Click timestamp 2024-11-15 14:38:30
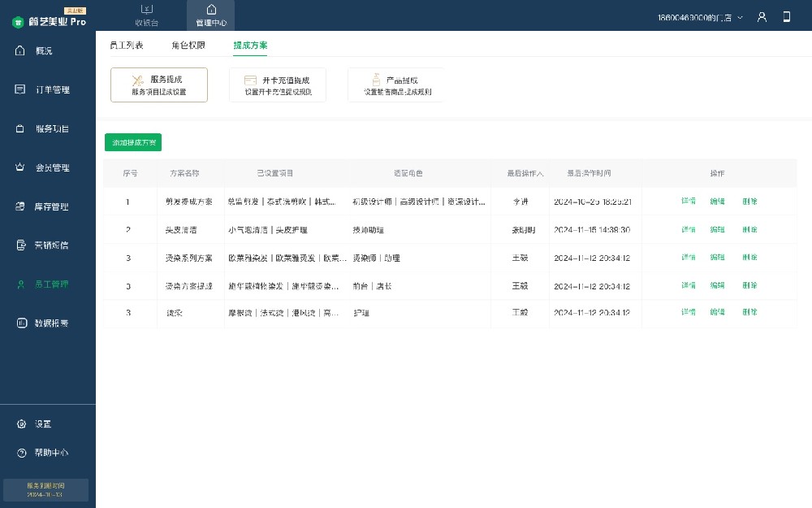 click(592, 230)
